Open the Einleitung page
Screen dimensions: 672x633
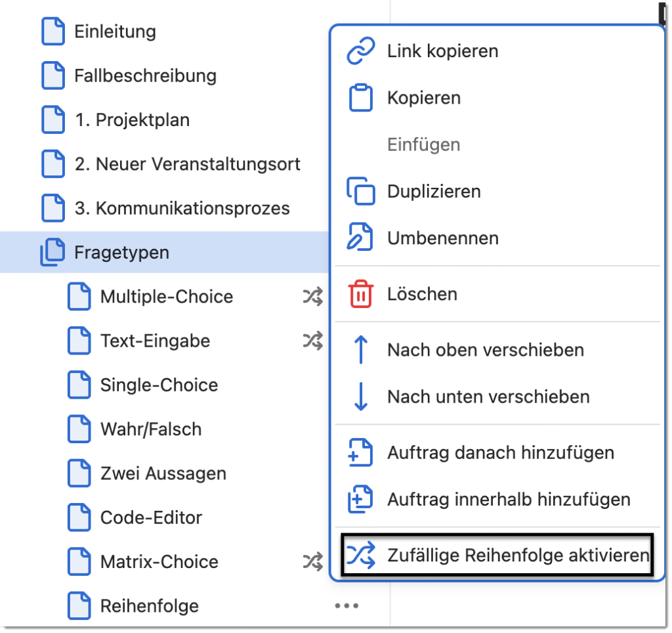pos(115,32)
